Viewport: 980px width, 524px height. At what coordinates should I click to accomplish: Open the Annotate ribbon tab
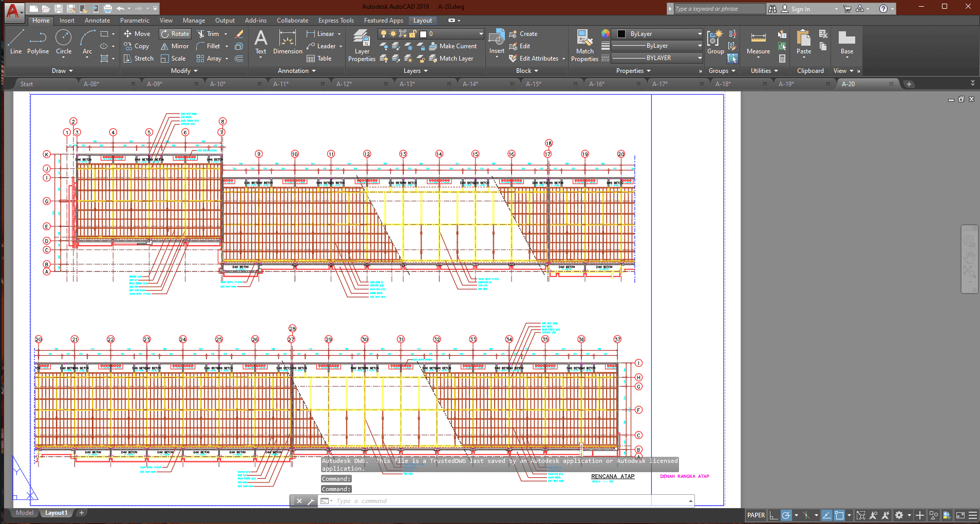click(97, 21)
